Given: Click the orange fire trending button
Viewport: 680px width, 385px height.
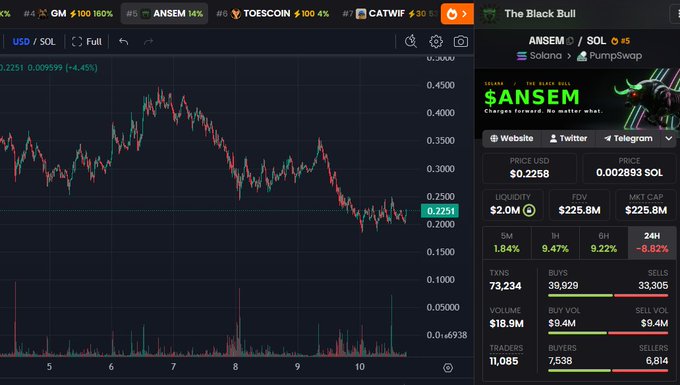Looking at the screenshot, I should [x=457, y=14].
